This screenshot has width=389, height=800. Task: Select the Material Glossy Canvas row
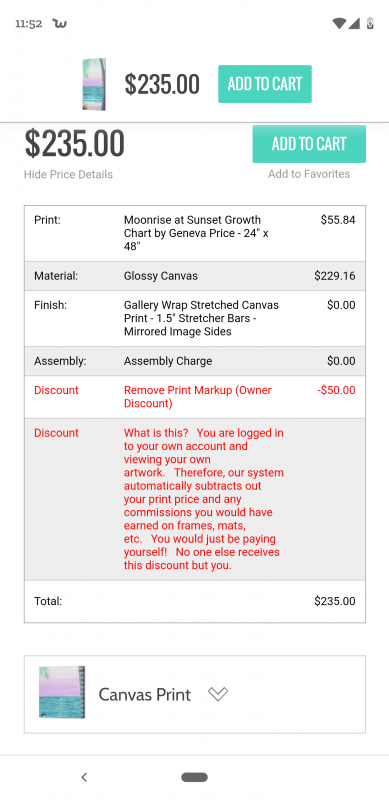coord(194,276)
